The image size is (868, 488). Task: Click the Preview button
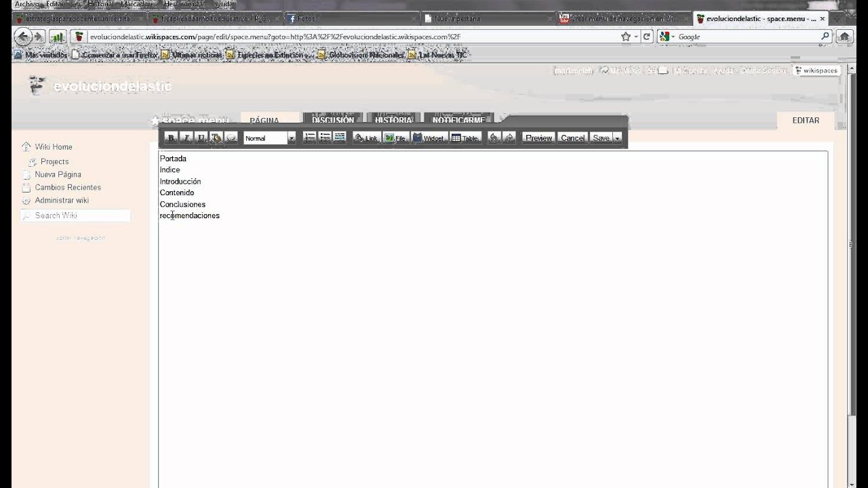pos(538,138)
